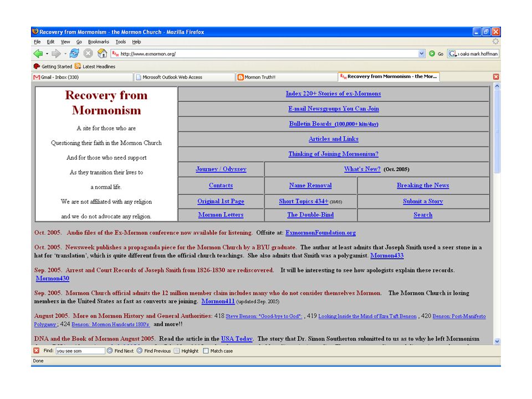Switch to the Mormon Truth!! tab
Screen dimensions: 532x399
286,77
